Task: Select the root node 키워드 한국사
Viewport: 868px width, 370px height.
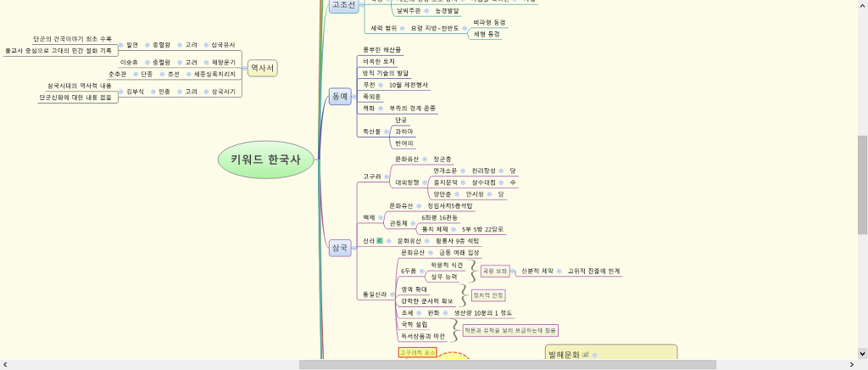Action: pyautogui.click(x=265, y=160)
